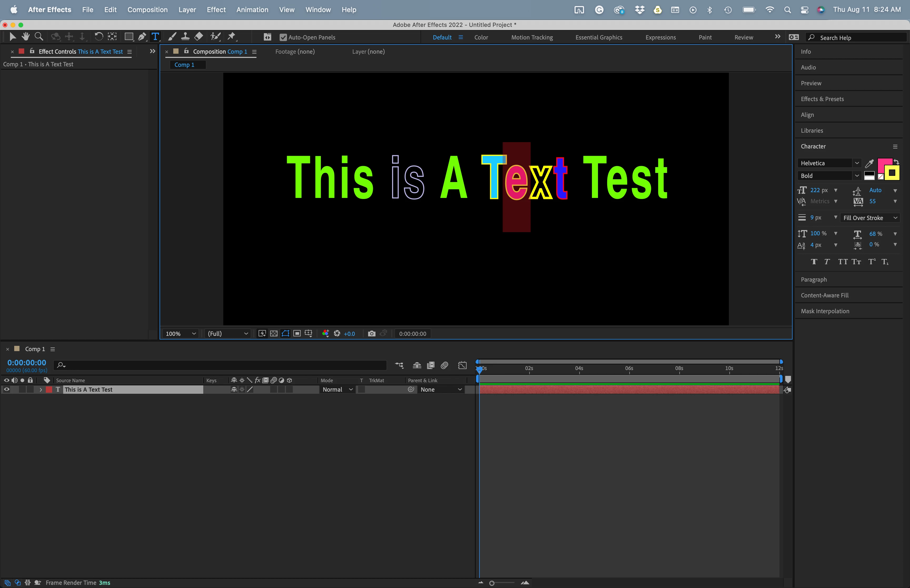910x588 pixels.
Task: Select the Zoom magnifier tool
Action: [x=38, y=37]
